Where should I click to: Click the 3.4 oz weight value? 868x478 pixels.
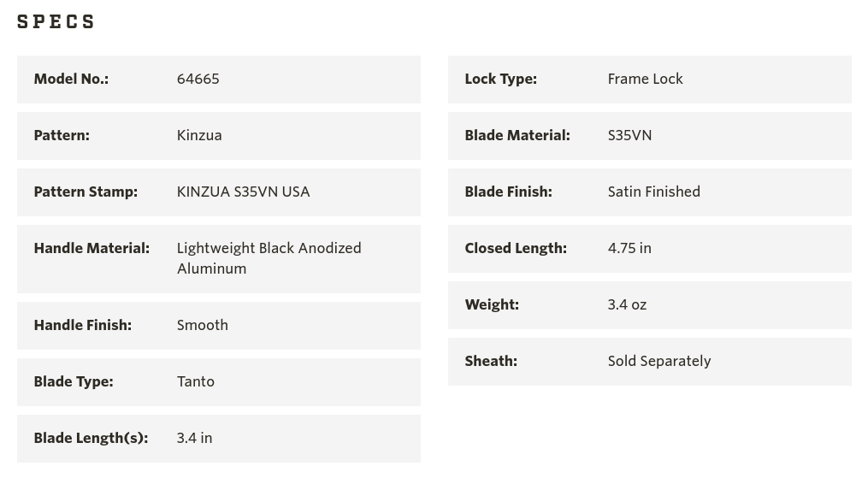point(627,304)
